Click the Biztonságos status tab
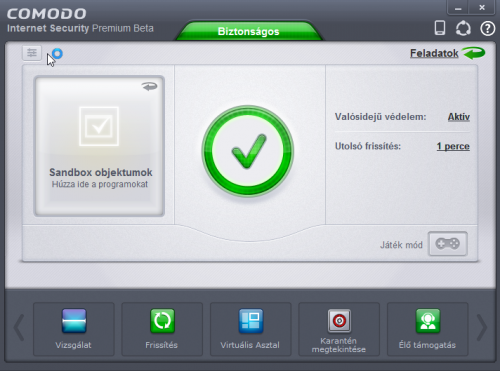 point(249,31)
